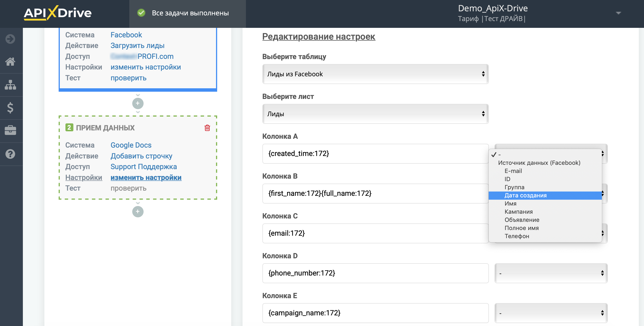644x326 pixels.
Task: Open the briefcase services icon
Action: click(10, 130)
